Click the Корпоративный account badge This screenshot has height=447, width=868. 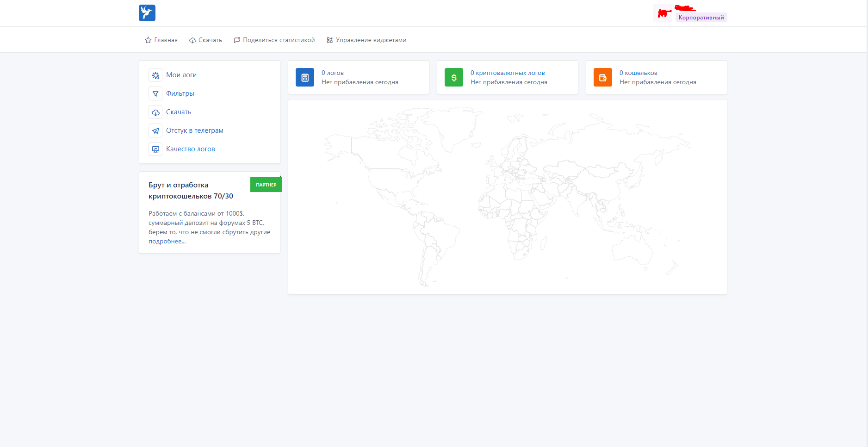click(701, 18)
